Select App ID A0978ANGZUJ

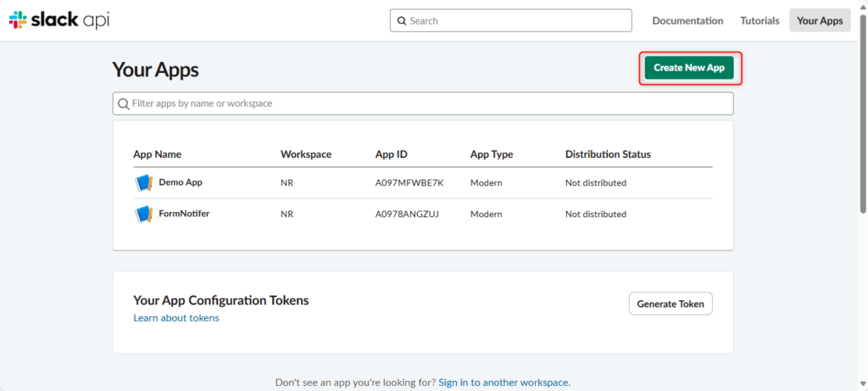407,214
